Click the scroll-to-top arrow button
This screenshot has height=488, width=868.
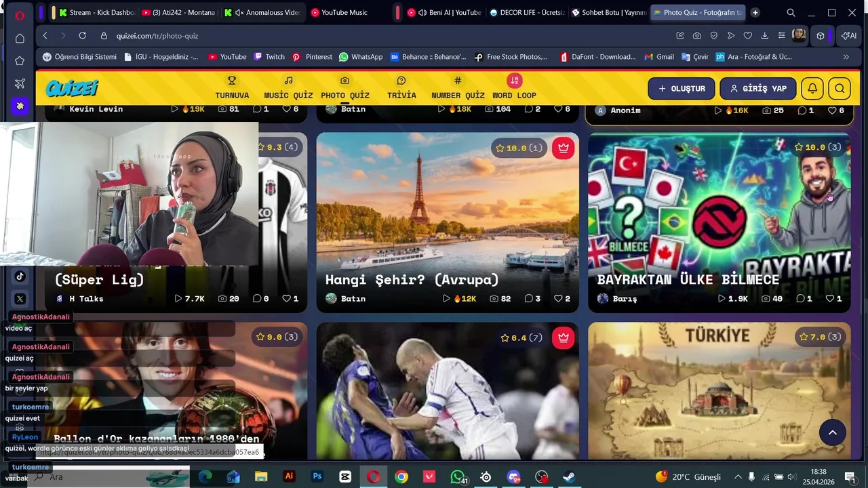833,432
